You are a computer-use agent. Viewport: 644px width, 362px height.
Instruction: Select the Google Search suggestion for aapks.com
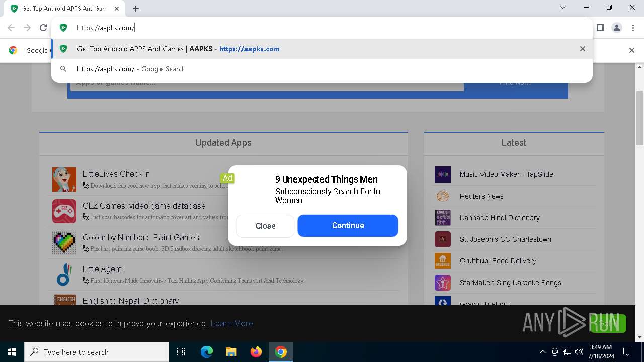tap(322, 69)
